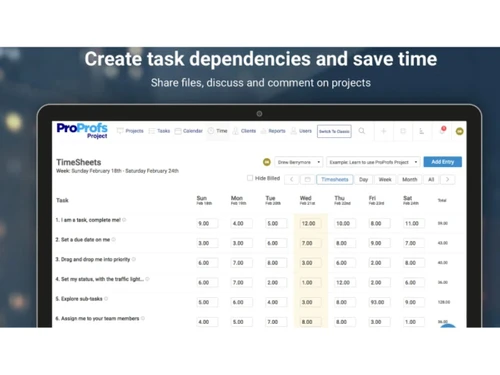Image resolution: width=500 pixels, height=375 pixels.
Task: Switch to the Week view tab
Action: pyautogui.click(x=385, y=179)
